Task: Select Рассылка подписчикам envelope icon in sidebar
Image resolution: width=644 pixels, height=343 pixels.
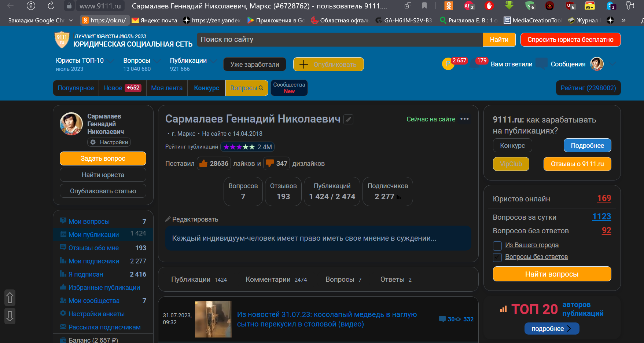Action: [x=62, y=327]
